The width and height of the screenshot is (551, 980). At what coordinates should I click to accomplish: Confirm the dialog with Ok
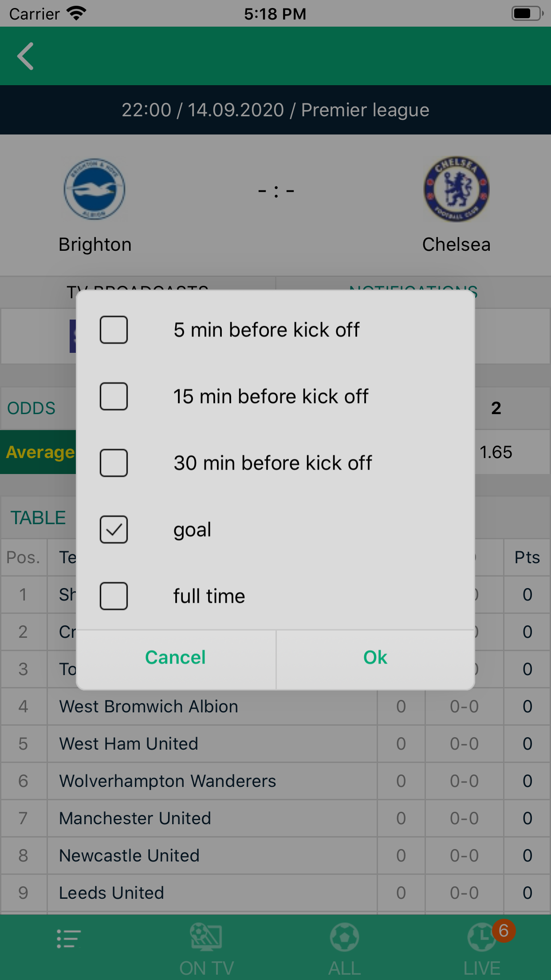coord(375,657)
